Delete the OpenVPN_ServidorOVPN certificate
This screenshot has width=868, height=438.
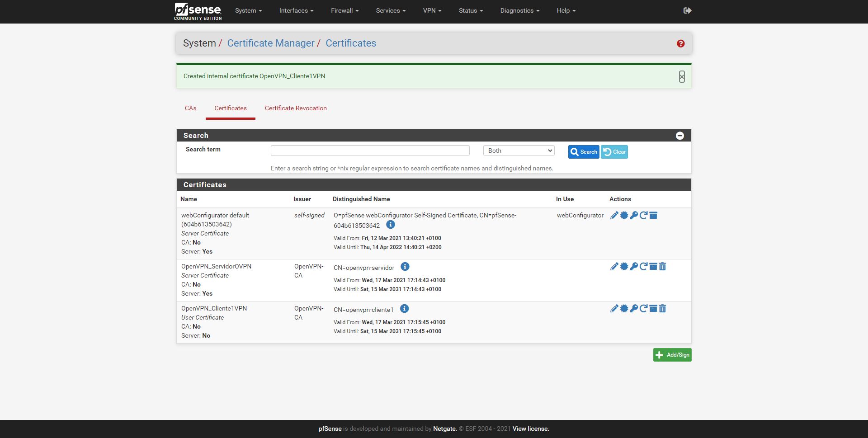[x=662, y=267]
